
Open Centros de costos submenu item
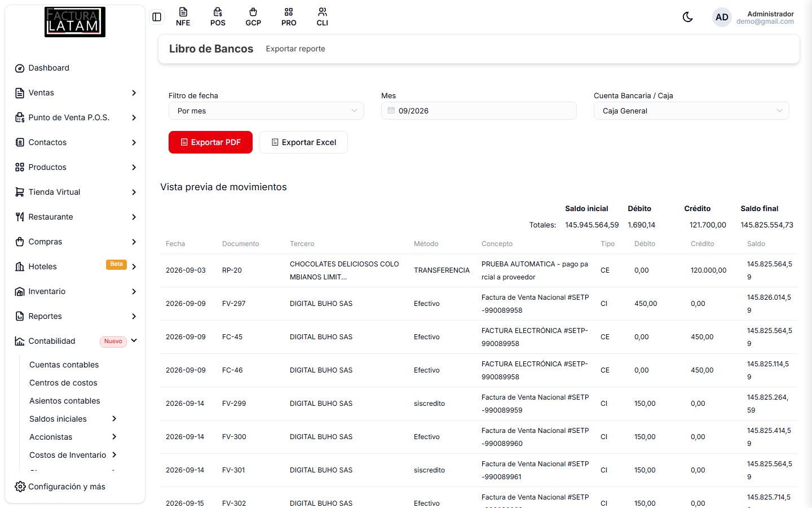63,383
